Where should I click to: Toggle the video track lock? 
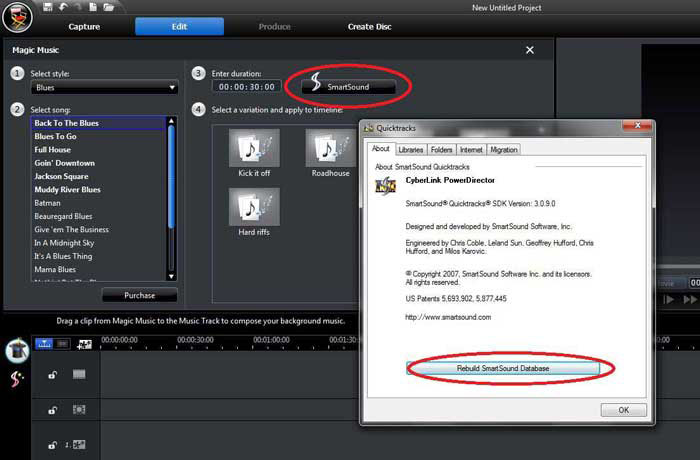click(x=52, y=375)
